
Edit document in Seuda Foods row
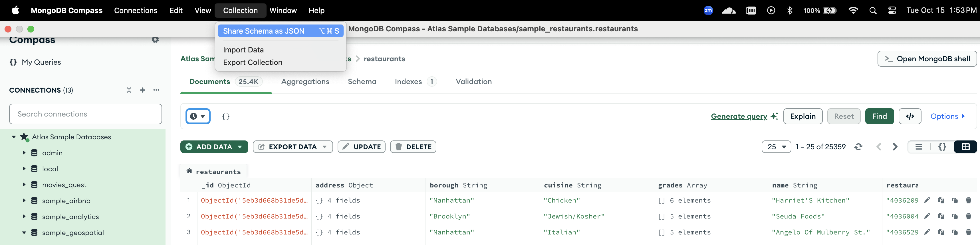pos(927,216)
